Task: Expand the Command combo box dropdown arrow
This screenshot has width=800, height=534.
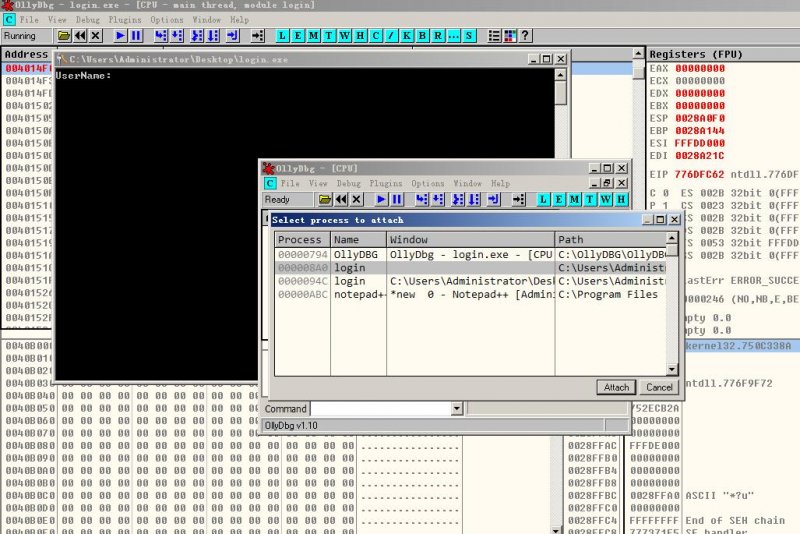Action: tap(457, 409)
